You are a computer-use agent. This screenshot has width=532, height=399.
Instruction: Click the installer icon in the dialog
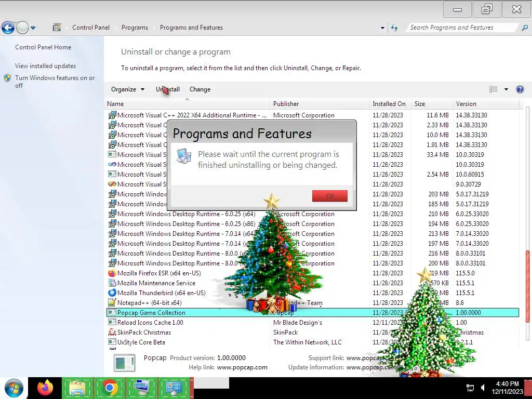[184, 156]
